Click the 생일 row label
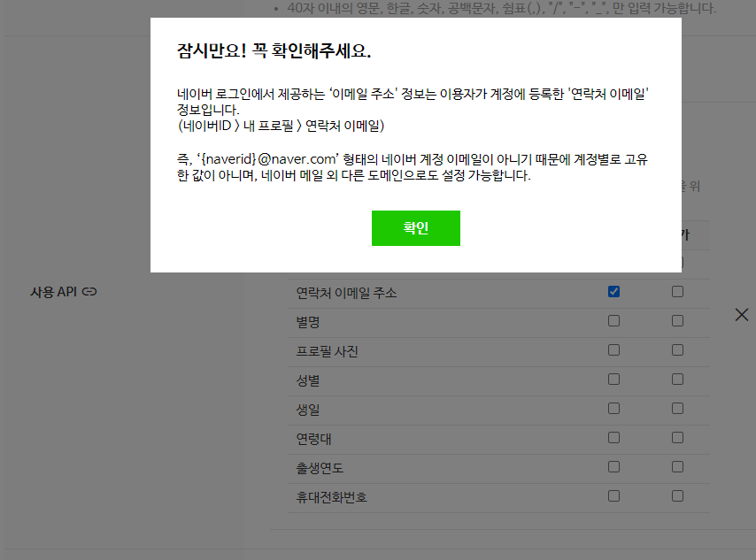756x560 pixels. (x=307, y=410)
